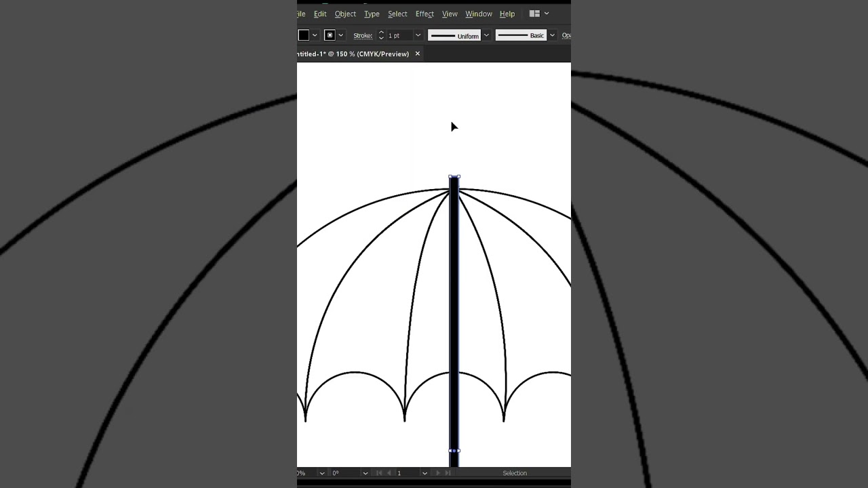Click the artboard number field
This screenshot has height=488, width=868.
click(x=408, y=473)
